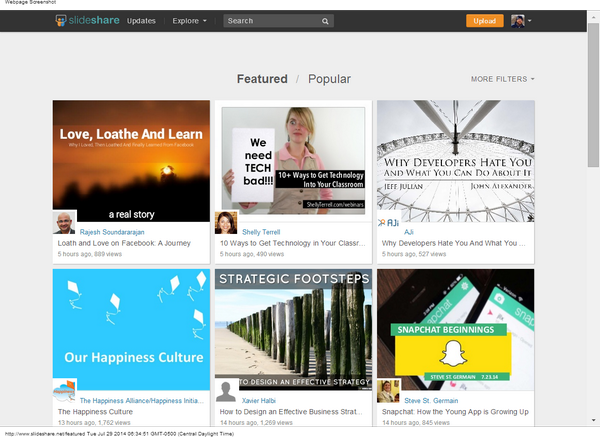This screenshot has width=600, height=437.
Task: Click Rajesh Soundararajan's avatar photo
Action: (64, 222)
